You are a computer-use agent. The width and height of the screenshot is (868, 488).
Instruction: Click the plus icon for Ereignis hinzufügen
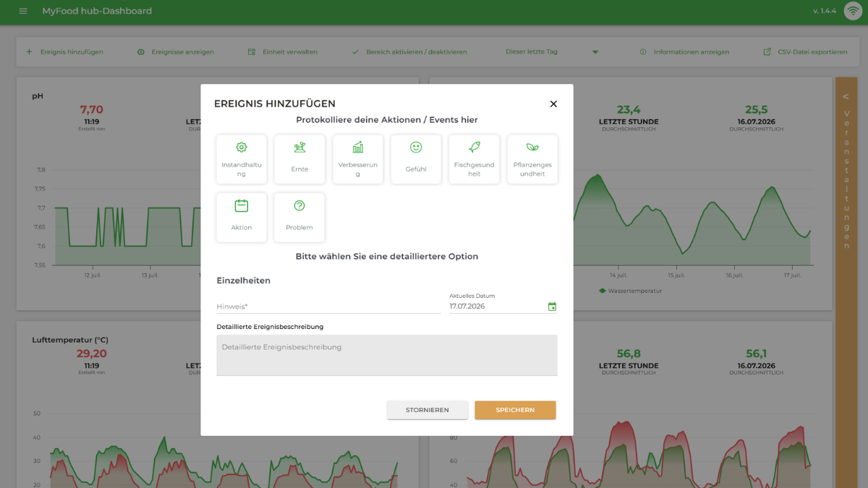point(30,52)
